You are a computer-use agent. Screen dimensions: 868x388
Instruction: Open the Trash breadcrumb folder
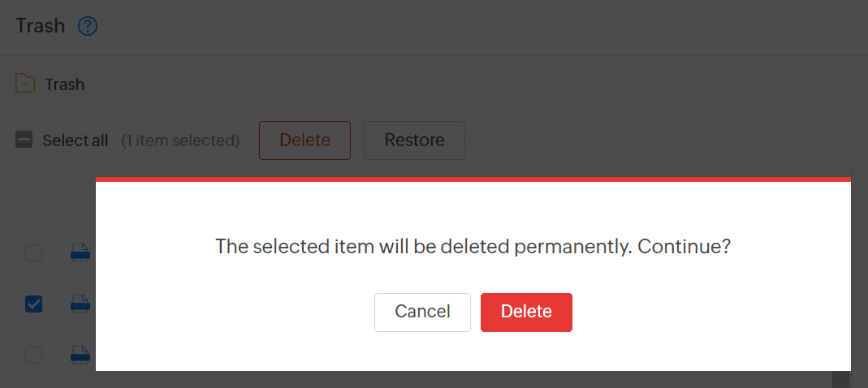[64, 84]
